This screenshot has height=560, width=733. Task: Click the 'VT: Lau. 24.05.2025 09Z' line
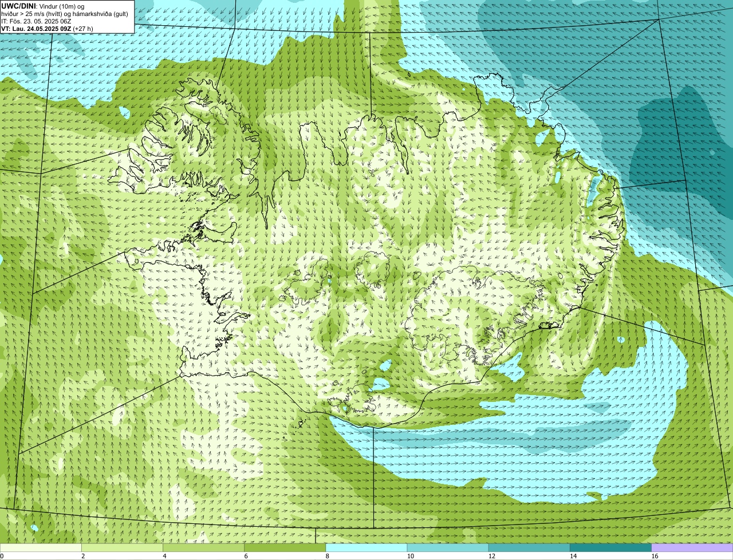coord(46,28)
